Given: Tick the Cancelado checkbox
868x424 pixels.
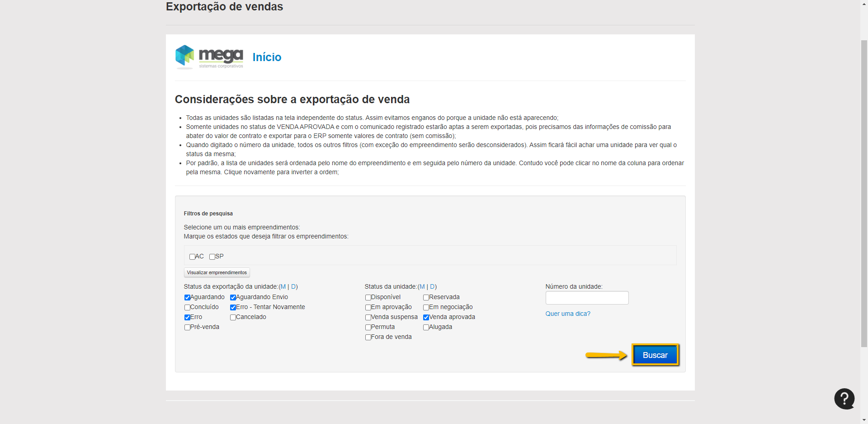Looking at the screenshot, I should point(233,317).
